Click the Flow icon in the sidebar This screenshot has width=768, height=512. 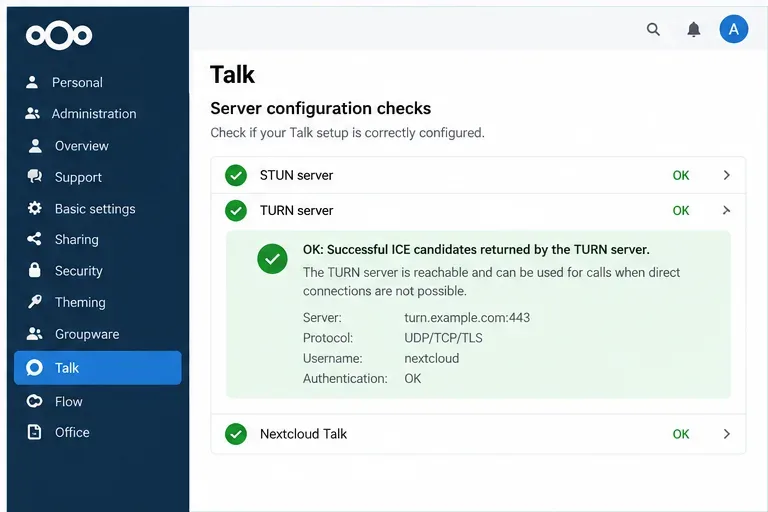click(x=34, y=401)
